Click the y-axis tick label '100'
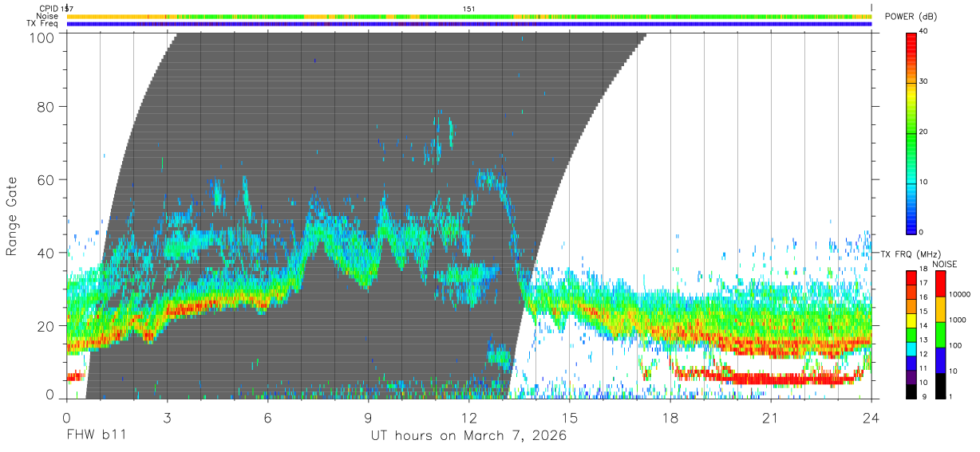Image resolution: width=980 pixels, height=452 pixels. (x=42, y=37)
